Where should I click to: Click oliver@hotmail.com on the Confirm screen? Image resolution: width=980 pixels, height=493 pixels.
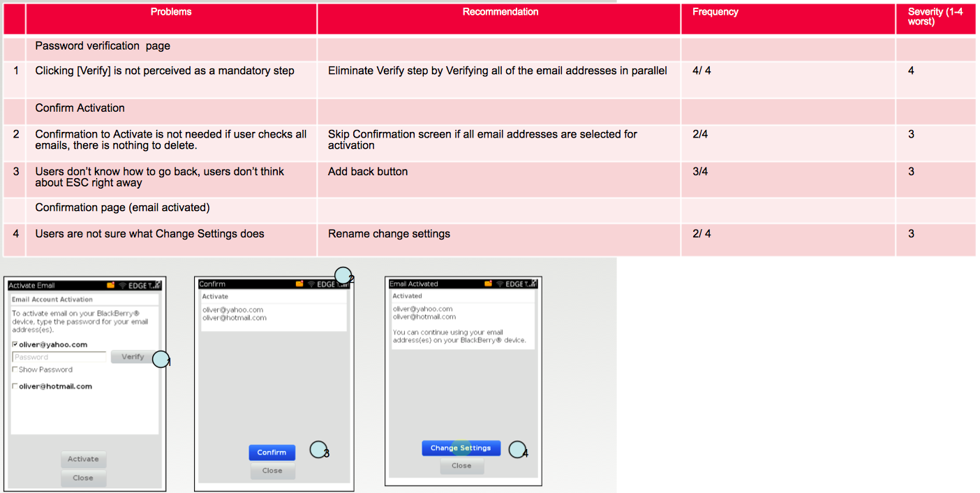point(235,318)
